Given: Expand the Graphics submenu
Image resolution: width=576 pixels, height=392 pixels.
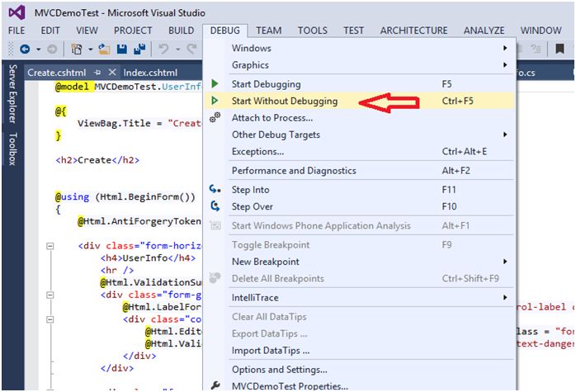Looking at the screenshot, I should 505,64.
